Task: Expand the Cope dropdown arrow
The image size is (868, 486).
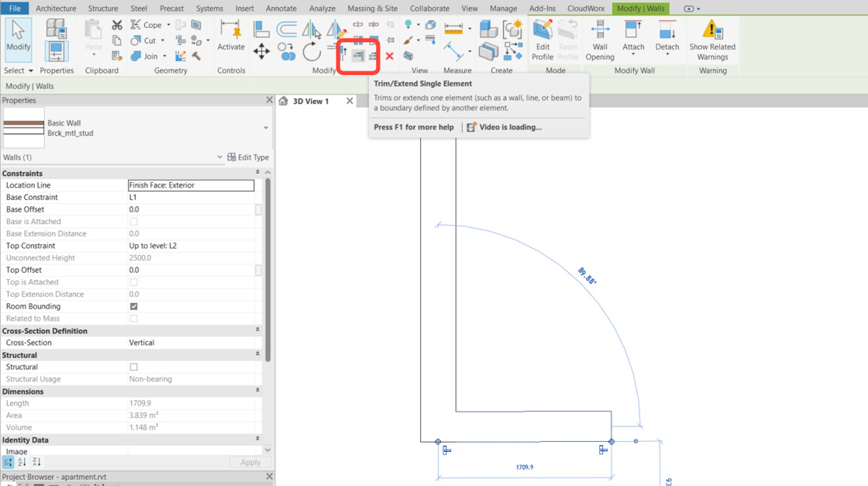Action: 167,24
